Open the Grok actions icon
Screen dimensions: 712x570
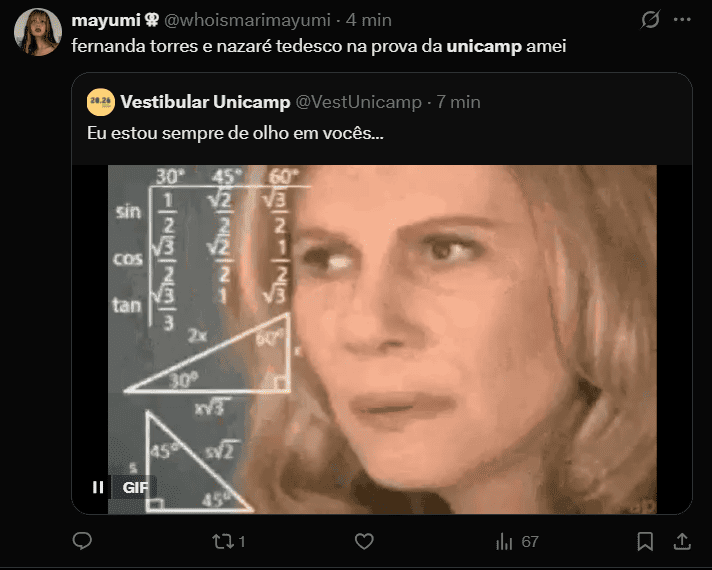tap(649, 20)
